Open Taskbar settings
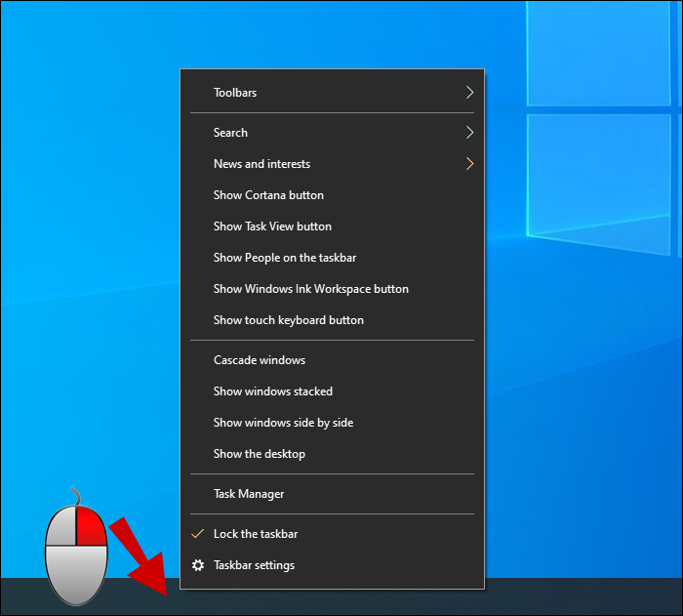 point(254,565)
